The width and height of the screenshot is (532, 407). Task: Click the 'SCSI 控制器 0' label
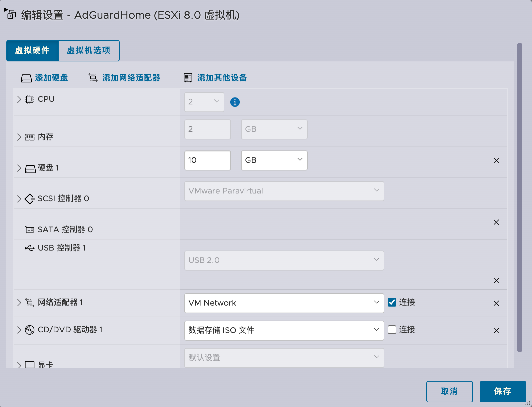63,198
